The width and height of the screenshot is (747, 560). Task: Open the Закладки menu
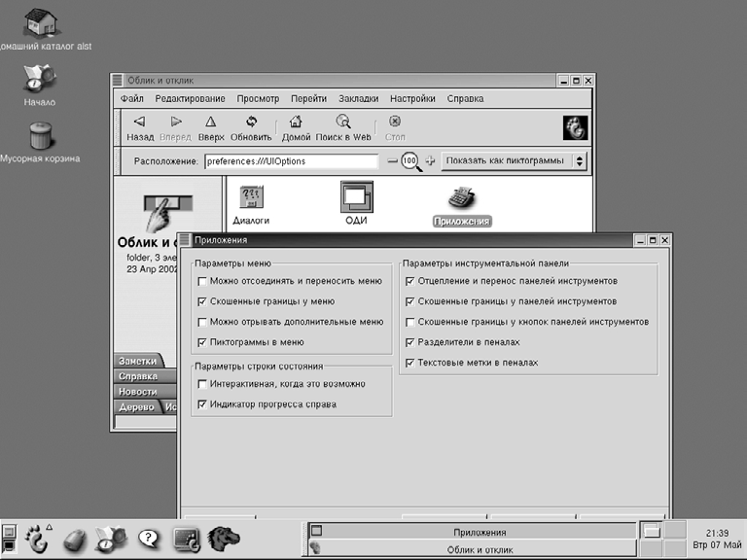coord(358,98)
